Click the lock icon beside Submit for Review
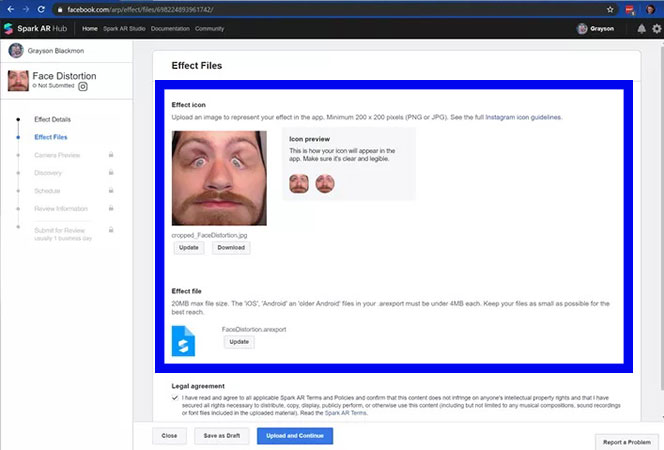Viewport: 664px width, 450px height. coord(111,230)
